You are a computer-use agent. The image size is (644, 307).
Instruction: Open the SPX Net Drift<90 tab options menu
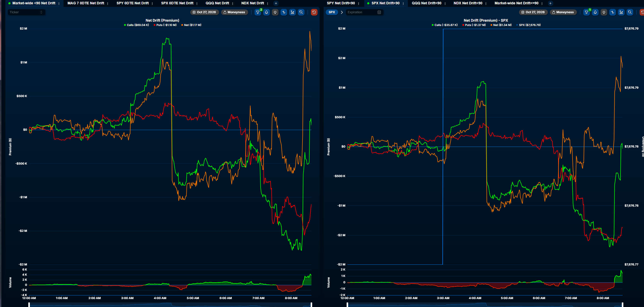pyautogui.click(x=403, y=3)
